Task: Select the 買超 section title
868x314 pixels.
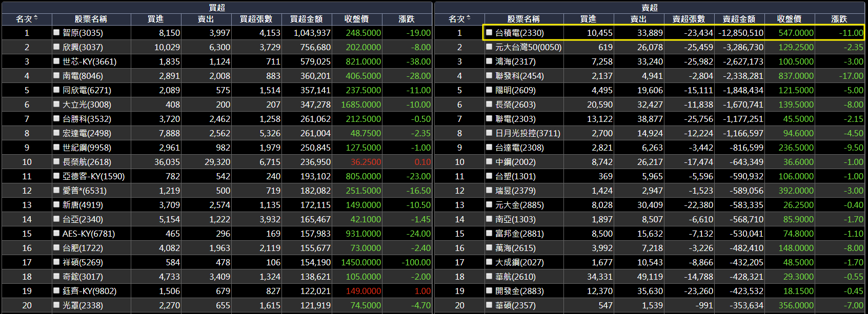Action: pos(217,7)
